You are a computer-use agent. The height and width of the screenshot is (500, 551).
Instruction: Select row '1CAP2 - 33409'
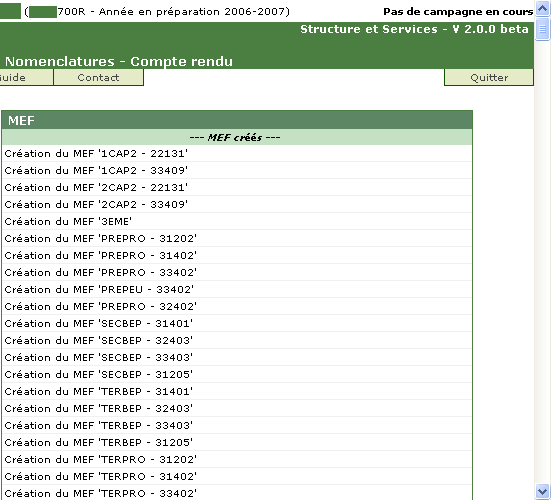coord(237,170)
